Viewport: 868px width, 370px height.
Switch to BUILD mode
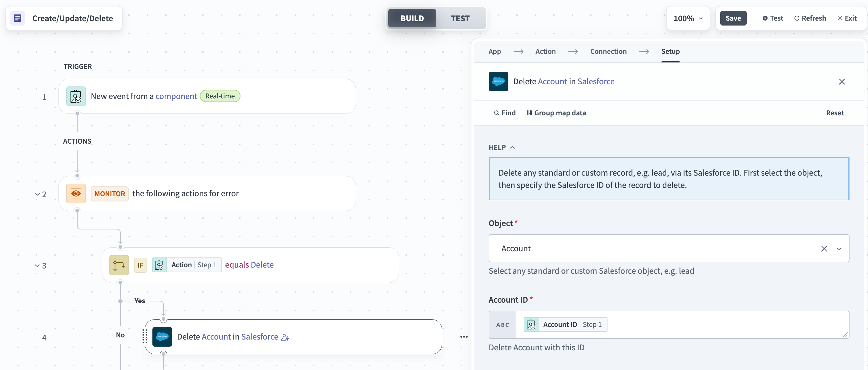coord(412,18)
